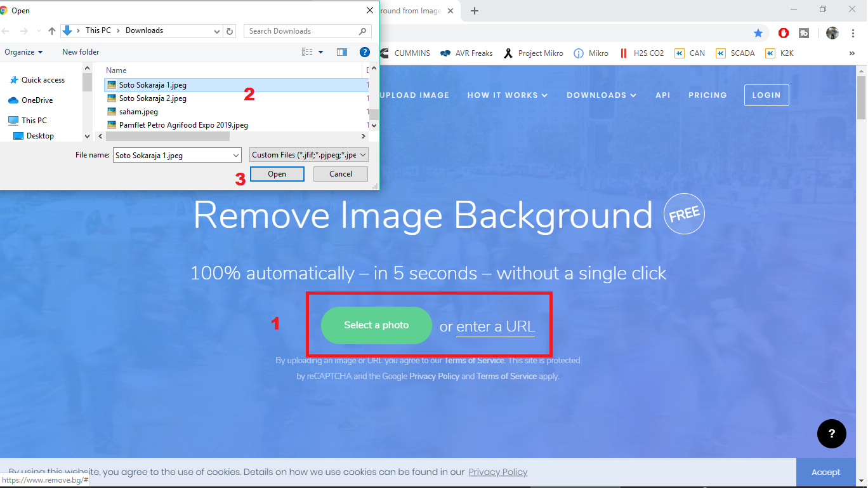Viewport: 868px width, 489px height.
Task: Open the CUMMINS bookmark
Action: [411, 53]
